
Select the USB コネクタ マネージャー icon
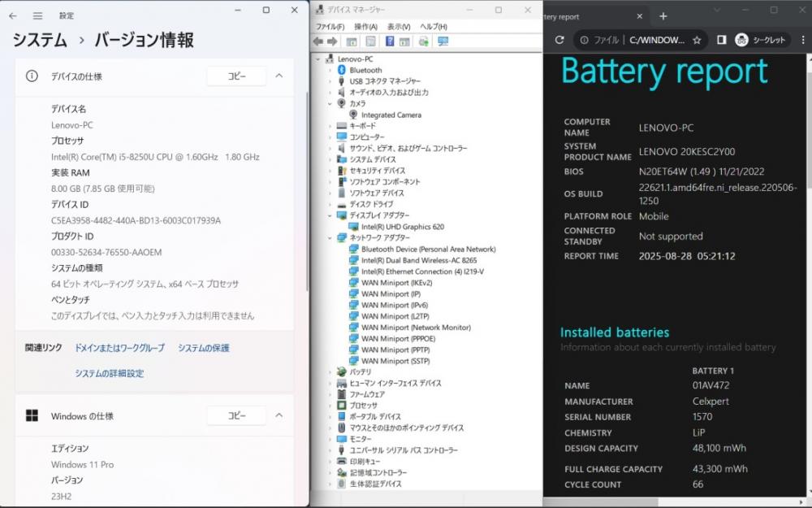click(341, 81)
